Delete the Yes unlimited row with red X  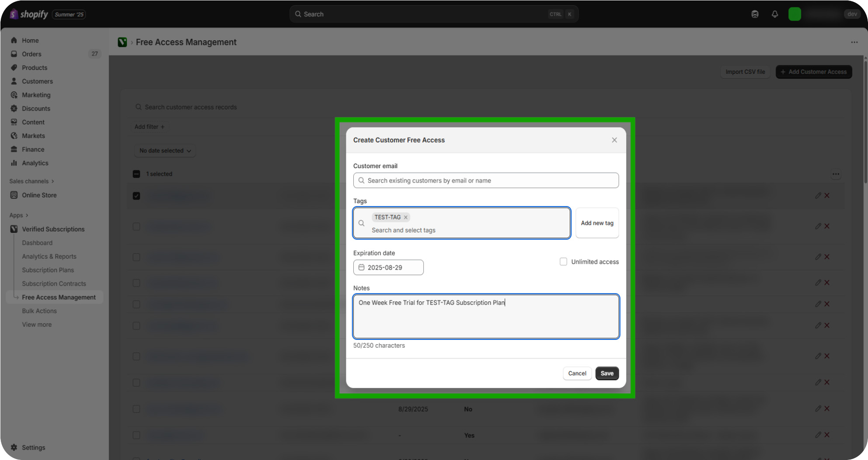click(827, 435)
